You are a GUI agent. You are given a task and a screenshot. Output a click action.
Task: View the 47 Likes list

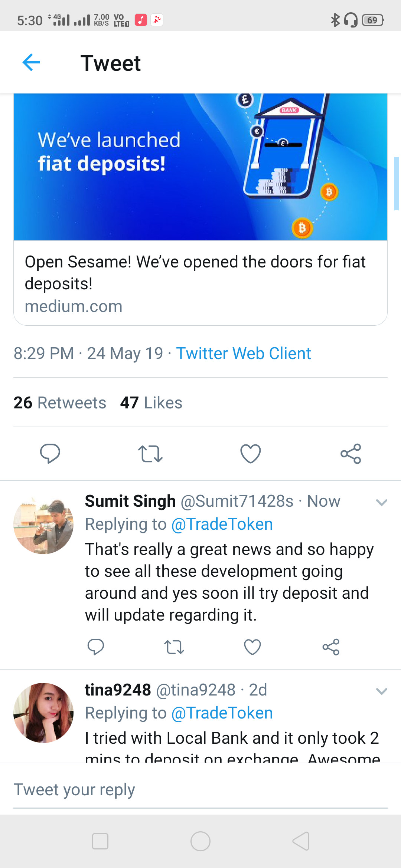tap(151, 403)
